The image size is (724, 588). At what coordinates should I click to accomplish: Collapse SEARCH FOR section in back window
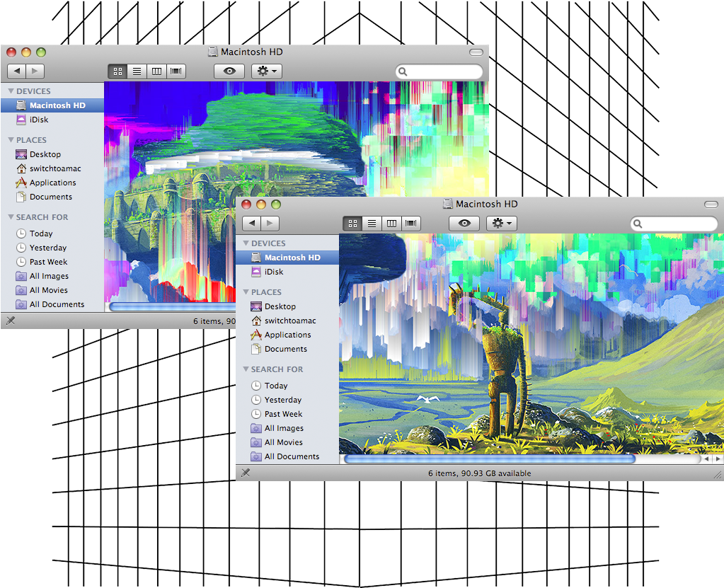[11, 217]
